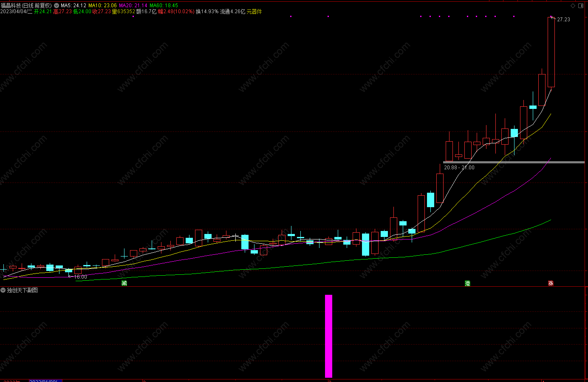Click the 额16.7亿 turnover amount text
The width and height of the screenshot is (588, 382).
(x=147, y=11)
